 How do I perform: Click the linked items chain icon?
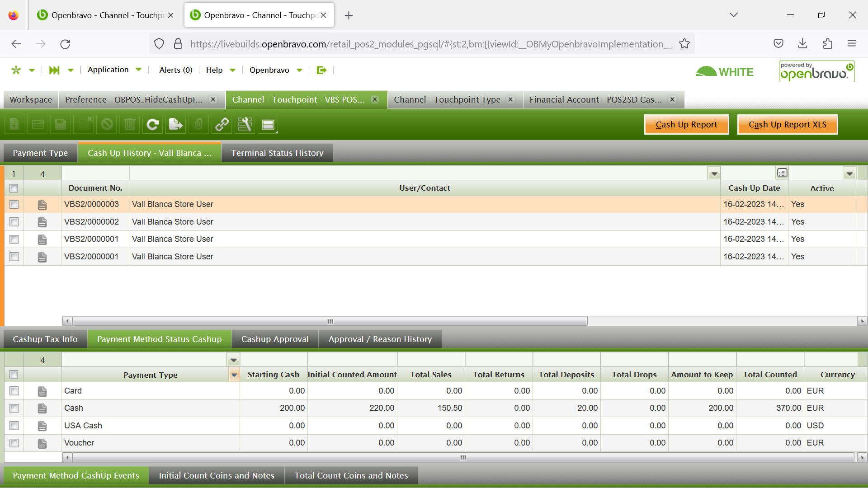222,124
